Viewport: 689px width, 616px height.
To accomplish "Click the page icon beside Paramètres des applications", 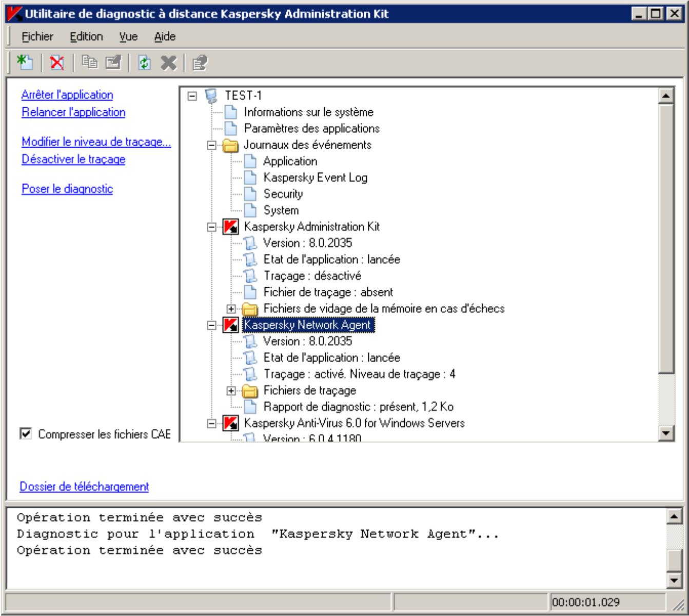I will point(232,128).
